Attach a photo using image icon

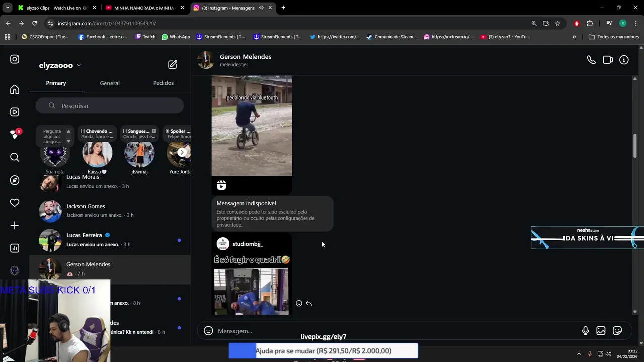click(601, 331)
